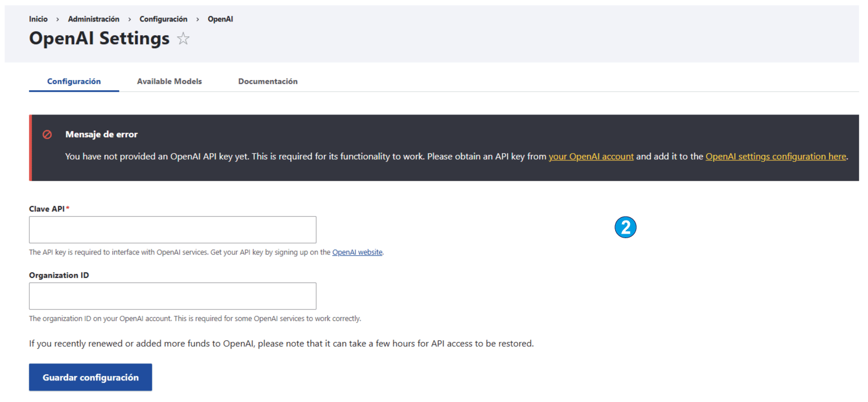Visit the OpenAI website link
The width and height of the screenshot is (868, 402).
point(357,252)
